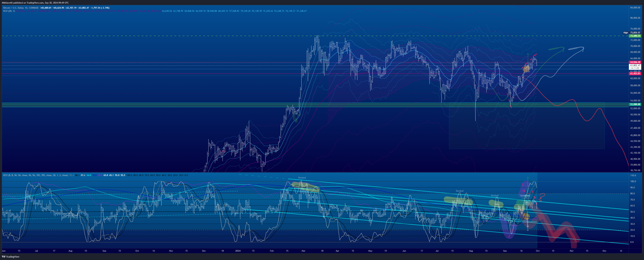Click the TradingView logo at bottom left

[x=10, y=256]
